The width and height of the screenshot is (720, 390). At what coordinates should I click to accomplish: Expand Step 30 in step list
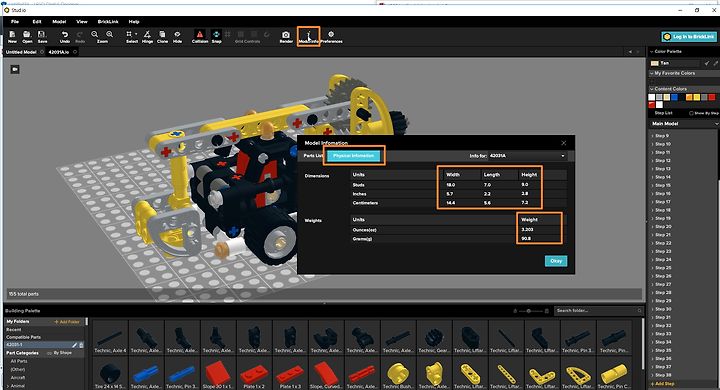(x=652, y=309)
